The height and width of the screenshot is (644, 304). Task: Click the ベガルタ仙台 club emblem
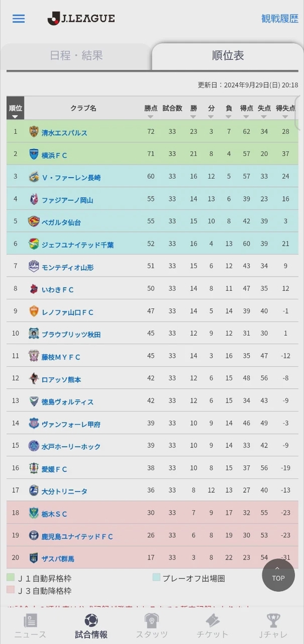pyautogui.click(x=33, y=222)
